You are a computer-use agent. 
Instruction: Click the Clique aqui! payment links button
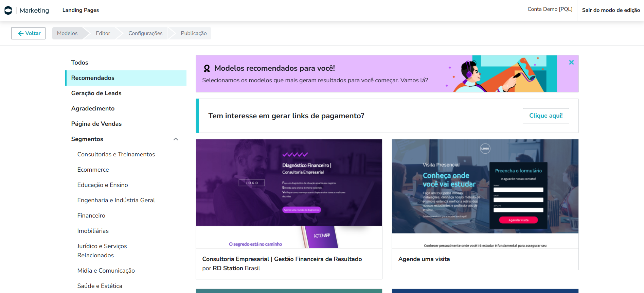pyautogui.click(x=546, y=116)
